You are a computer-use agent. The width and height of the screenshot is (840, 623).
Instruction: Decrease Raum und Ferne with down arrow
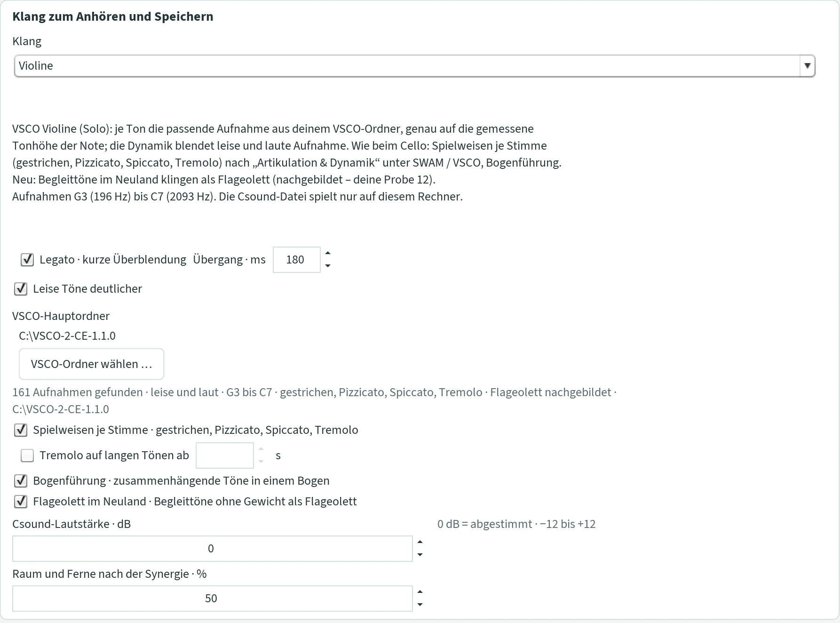[x=420, y=605]
